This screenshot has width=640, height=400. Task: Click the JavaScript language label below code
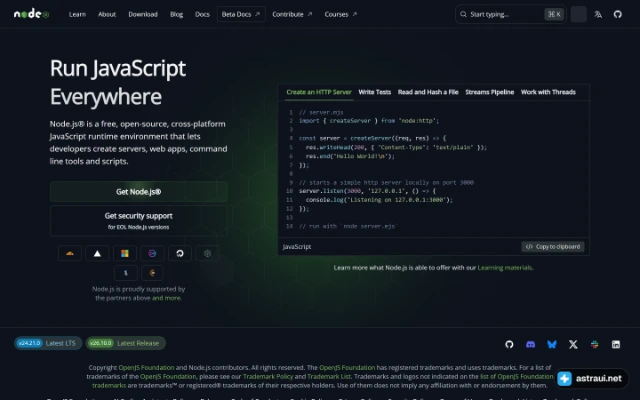click(297, 247)
